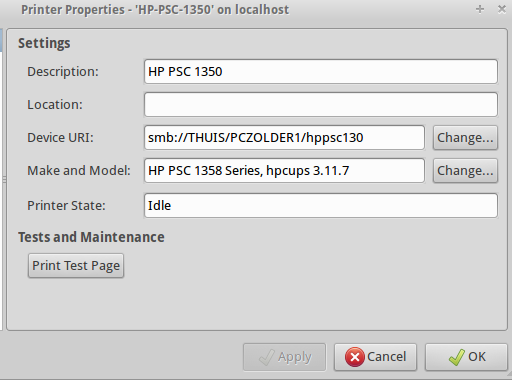Print Test Page
This screenshot has width=512, height=380.
[x=76, y=266]
